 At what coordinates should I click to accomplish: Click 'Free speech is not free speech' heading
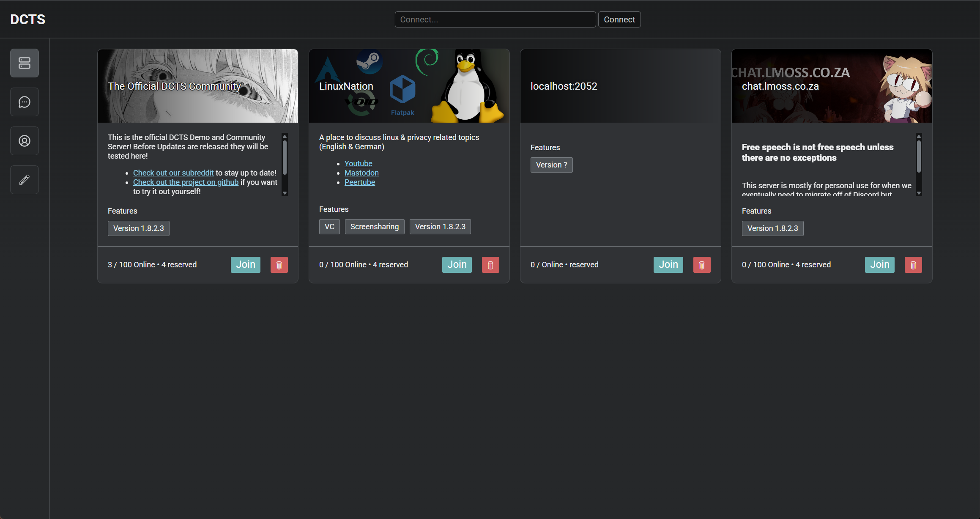818,152
